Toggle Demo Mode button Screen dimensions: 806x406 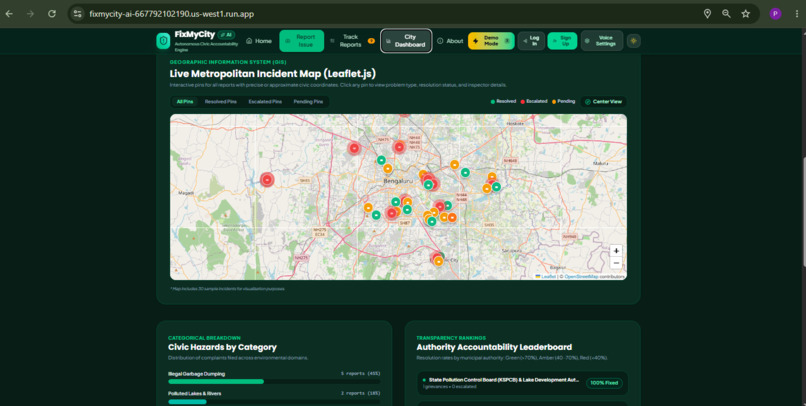tap(491, 41)
